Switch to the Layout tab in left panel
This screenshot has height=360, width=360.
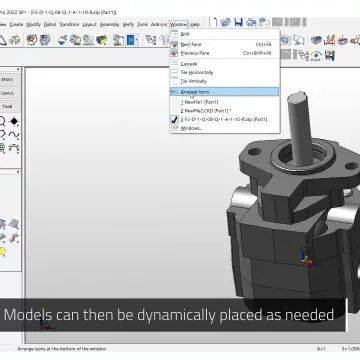click(7, 93)
